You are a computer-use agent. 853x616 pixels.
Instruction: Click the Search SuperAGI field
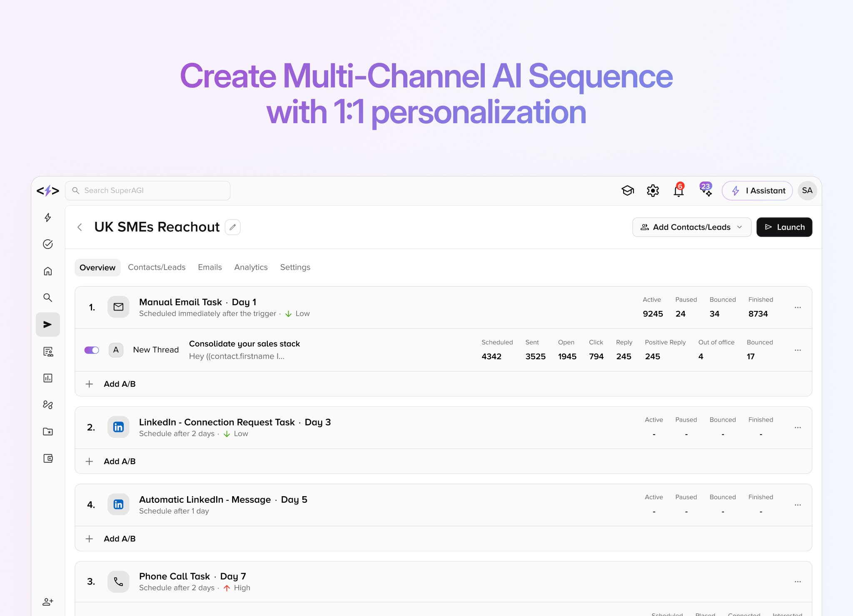click(148, 191)
